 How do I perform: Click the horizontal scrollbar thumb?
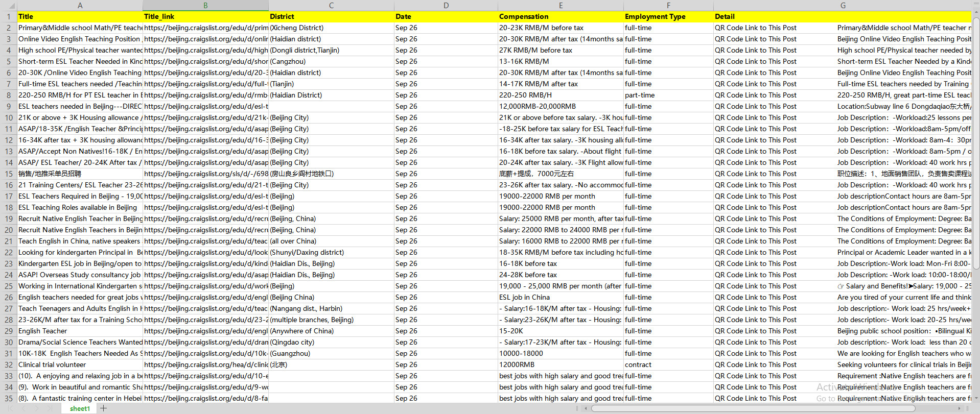pos(753,408)
